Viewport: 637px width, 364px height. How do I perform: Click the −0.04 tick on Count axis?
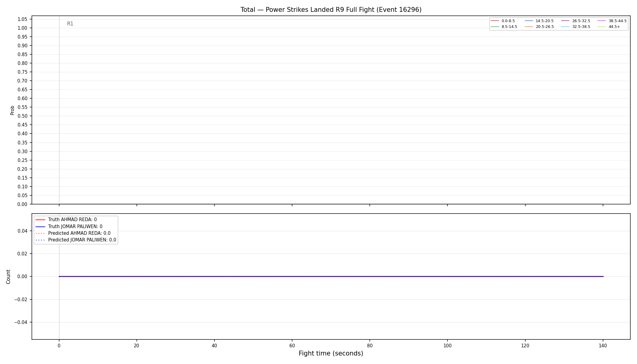click(x=21, y=322)
